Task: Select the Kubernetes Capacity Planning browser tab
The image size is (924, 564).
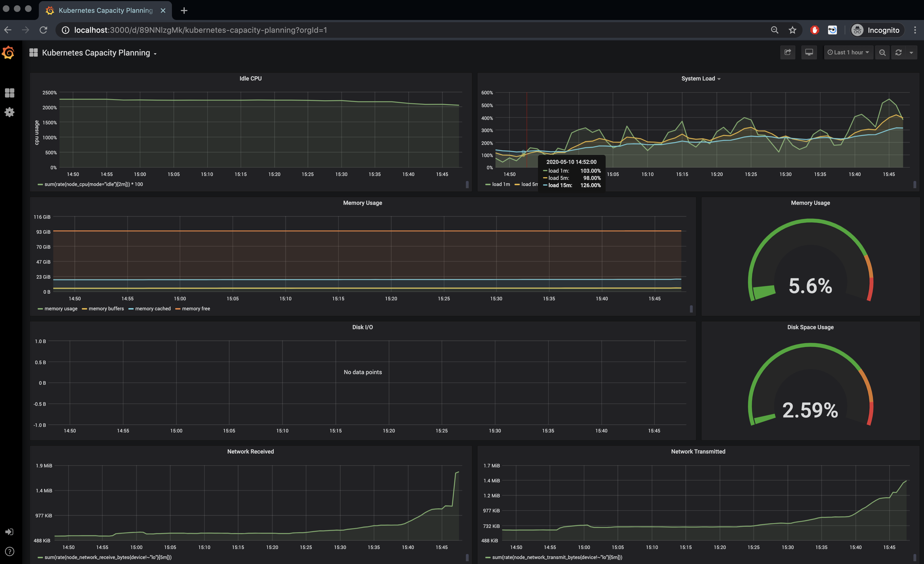Action: [105, 11]
